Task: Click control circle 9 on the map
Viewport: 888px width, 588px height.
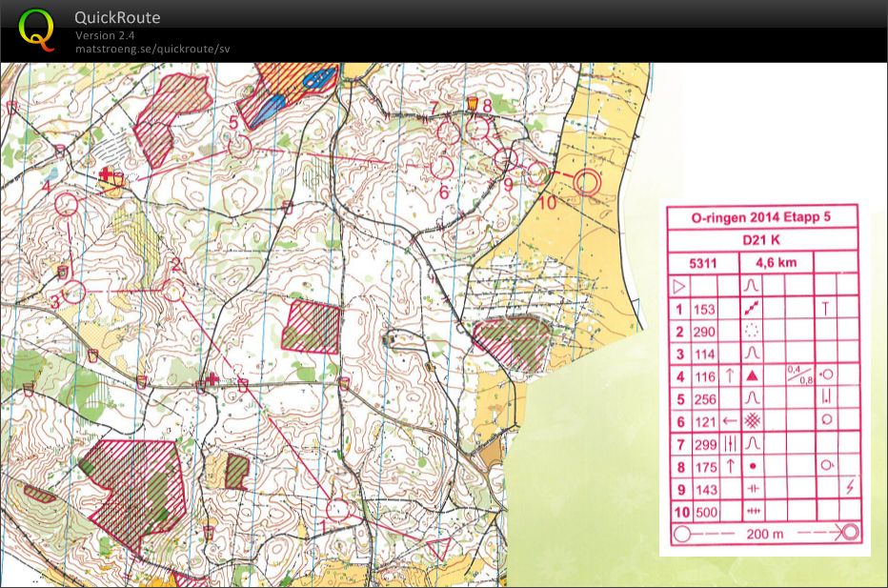Action: pyautogui.click(x=506, y=159)
